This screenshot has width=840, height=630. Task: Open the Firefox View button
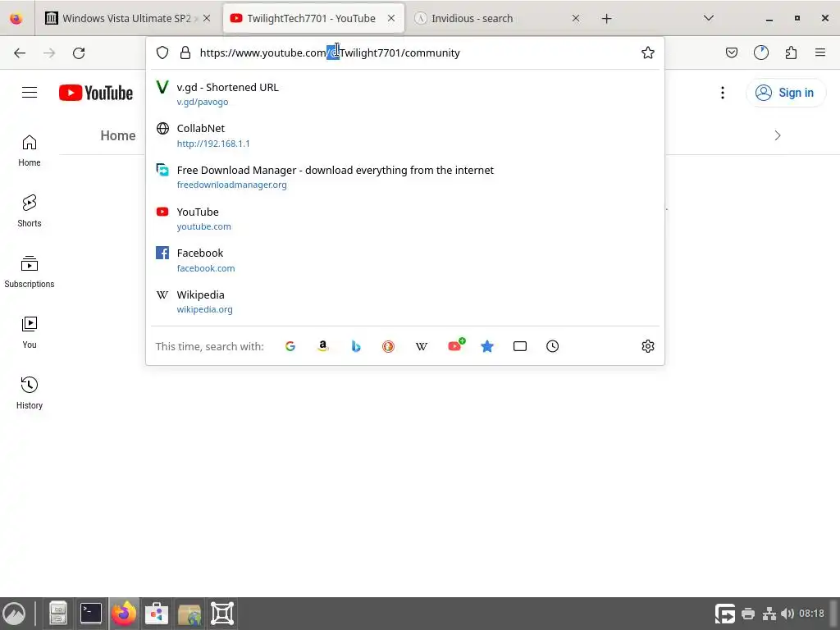(16, 18)
